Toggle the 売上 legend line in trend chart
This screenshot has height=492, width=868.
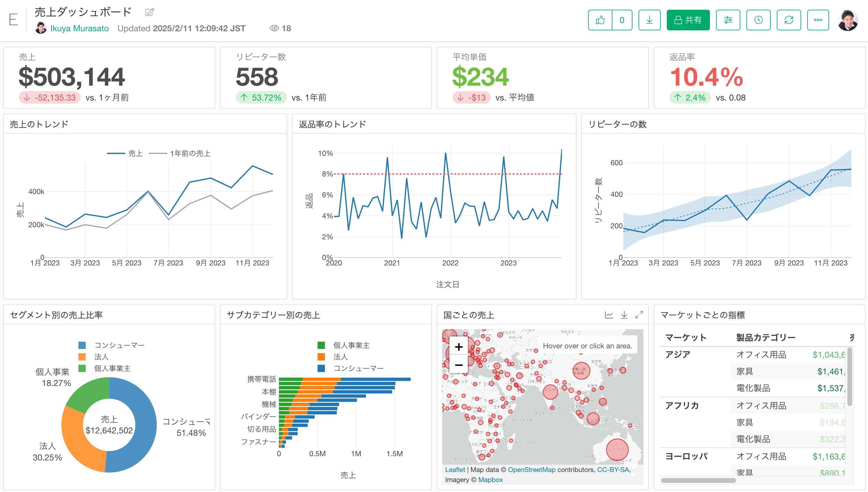point(125,153)
